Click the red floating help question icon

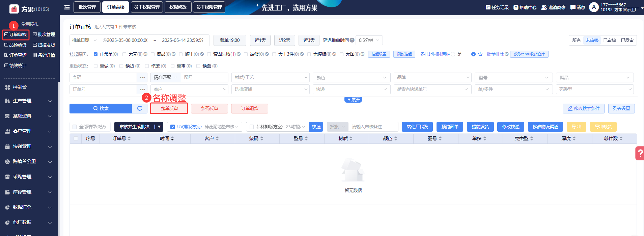tap(639, 153)
